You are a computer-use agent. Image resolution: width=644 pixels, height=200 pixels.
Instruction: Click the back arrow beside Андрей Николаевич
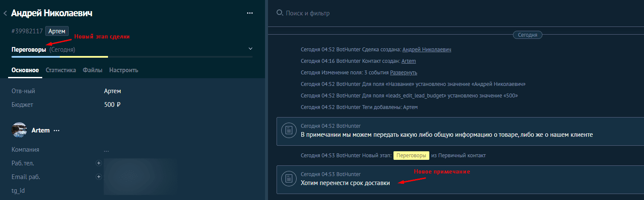point(5,14)
